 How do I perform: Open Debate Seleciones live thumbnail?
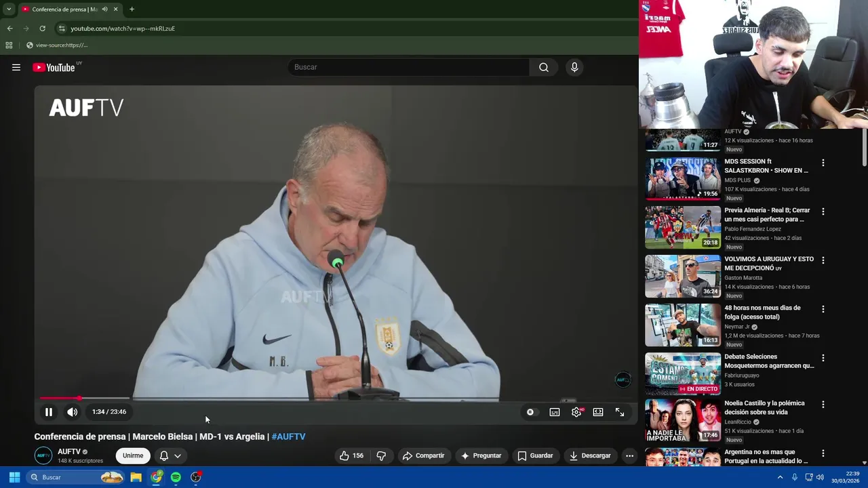click(x=683, y=373)
